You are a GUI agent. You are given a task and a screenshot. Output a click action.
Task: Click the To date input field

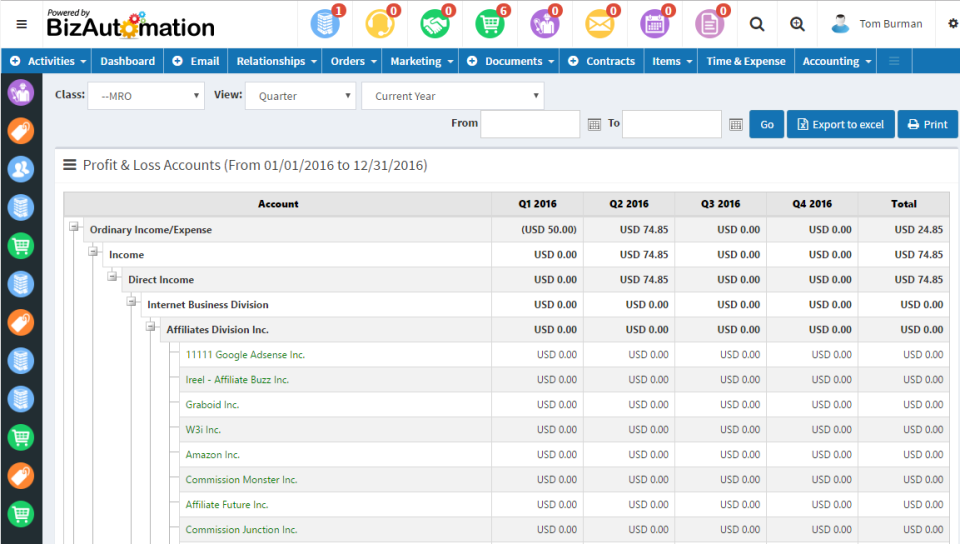671,124
